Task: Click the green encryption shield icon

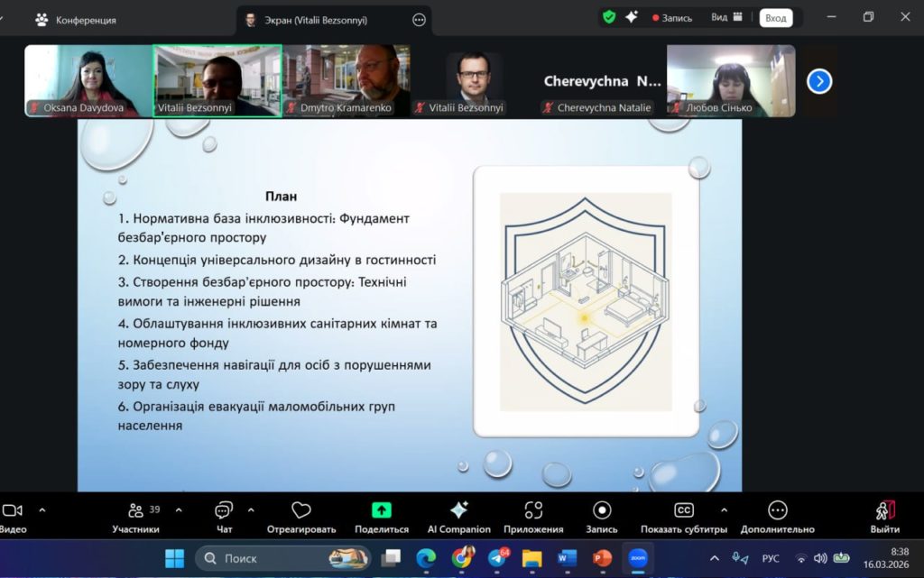Action: [x=609, y=17]
